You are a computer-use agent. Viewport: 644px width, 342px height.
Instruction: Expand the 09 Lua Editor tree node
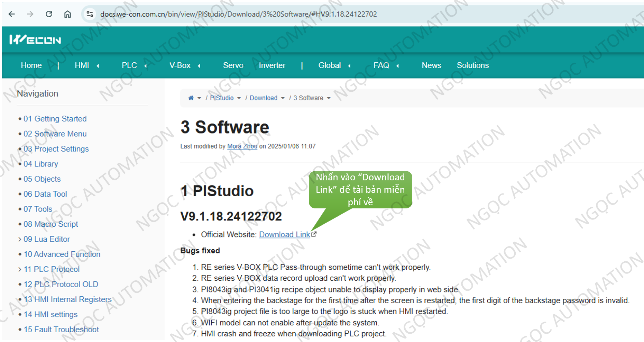[x=20, y=239]
